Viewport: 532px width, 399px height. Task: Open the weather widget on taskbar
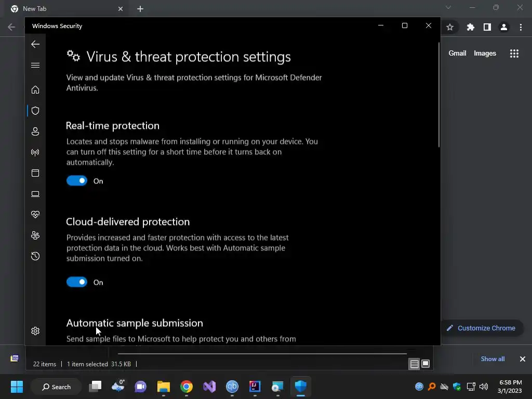118,387
